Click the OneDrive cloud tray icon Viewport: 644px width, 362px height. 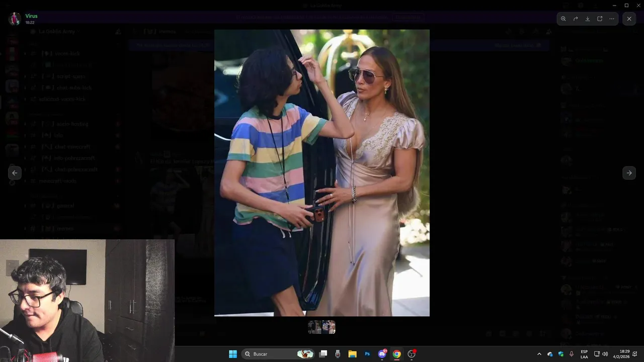550,354
